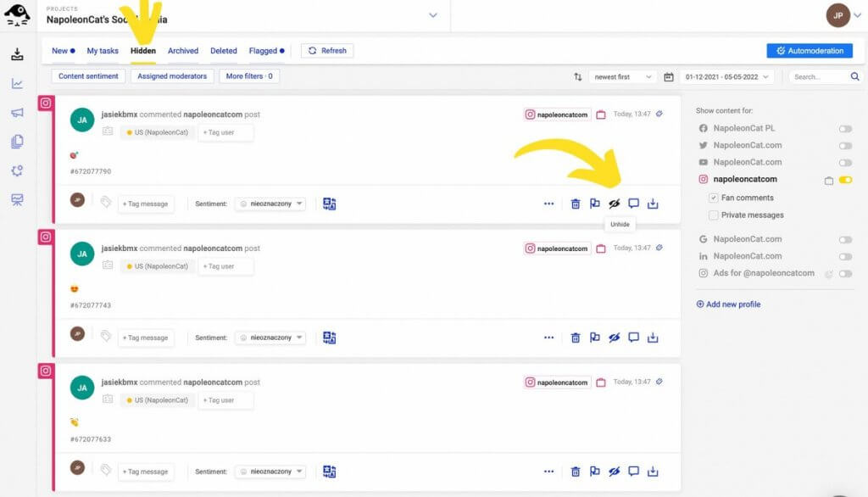Viewport: 868px width, 497px height.
Task: Archive comment #672077743 with download icon
Action: [653, 338]
